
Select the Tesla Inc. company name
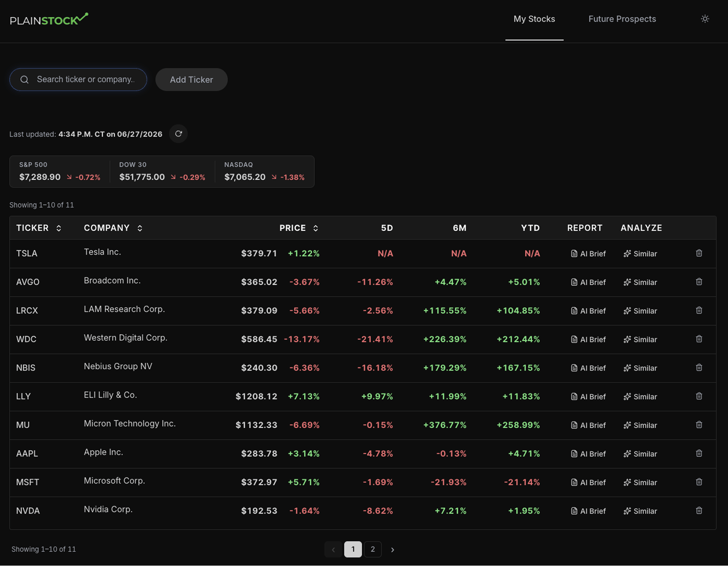(102, 252)
